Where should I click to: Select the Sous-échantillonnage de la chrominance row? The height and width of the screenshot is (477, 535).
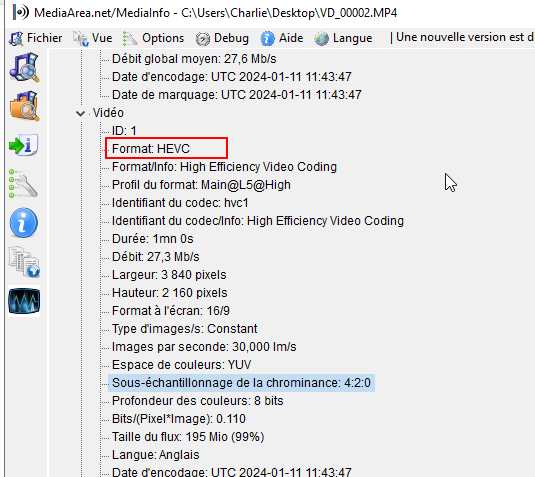point(241,383)
